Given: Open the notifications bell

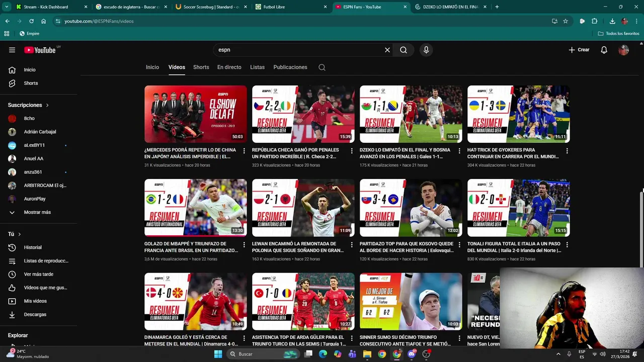Looking at the screenshot, I should [604, 50].
